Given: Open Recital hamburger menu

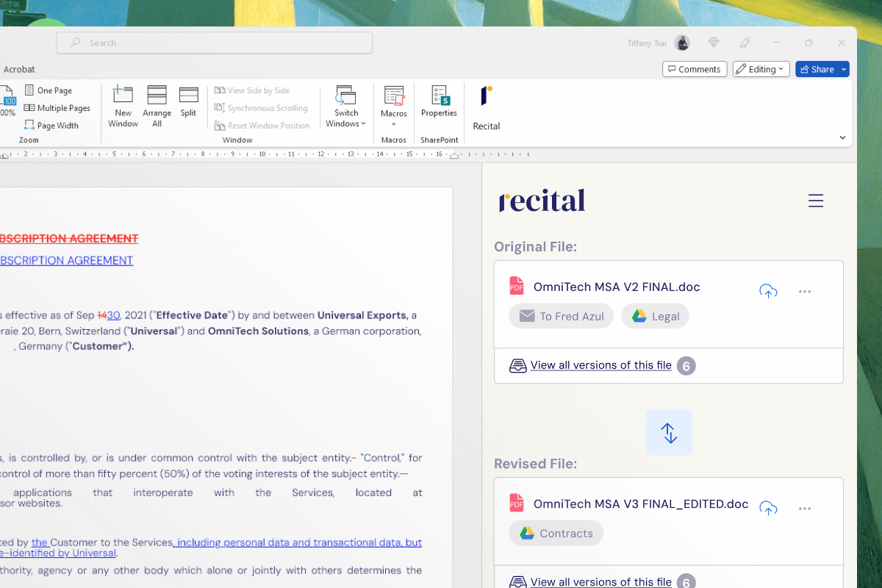Looking at the screenshot, I should click(x=816, y=201).
